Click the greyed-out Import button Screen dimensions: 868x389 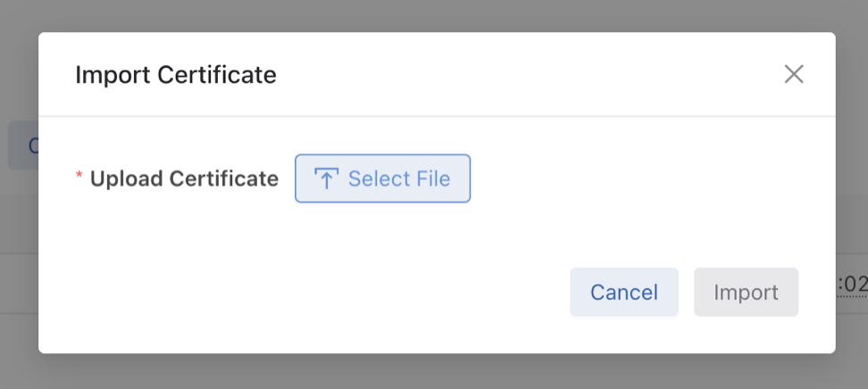pos(746,292)
